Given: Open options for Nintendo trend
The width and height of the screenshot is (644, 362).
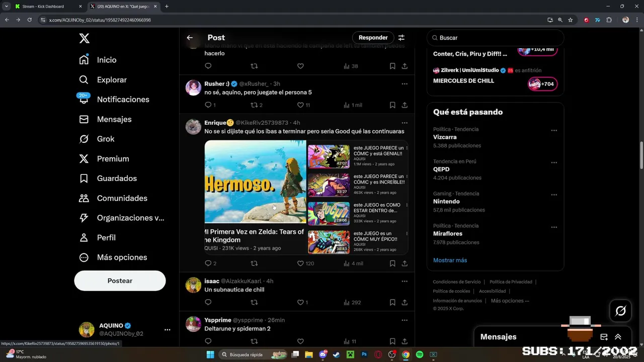Looking at the screenshot, I should coord(554,195).
